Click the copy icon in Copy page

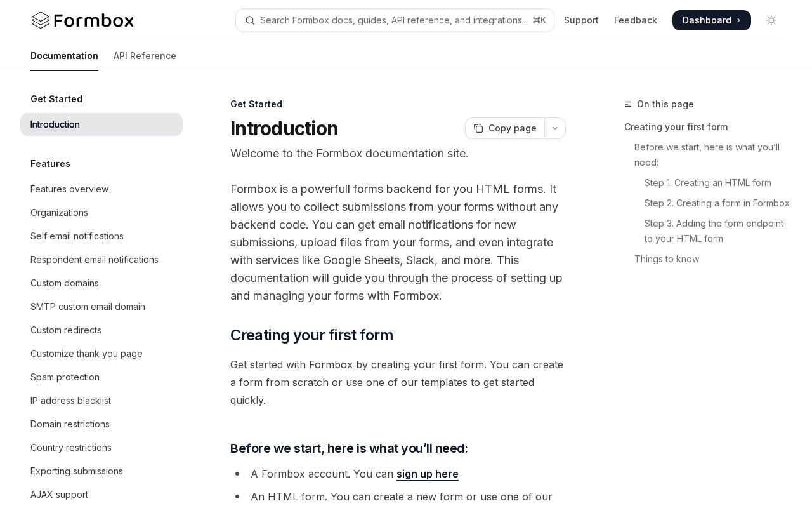pos(478,128)
